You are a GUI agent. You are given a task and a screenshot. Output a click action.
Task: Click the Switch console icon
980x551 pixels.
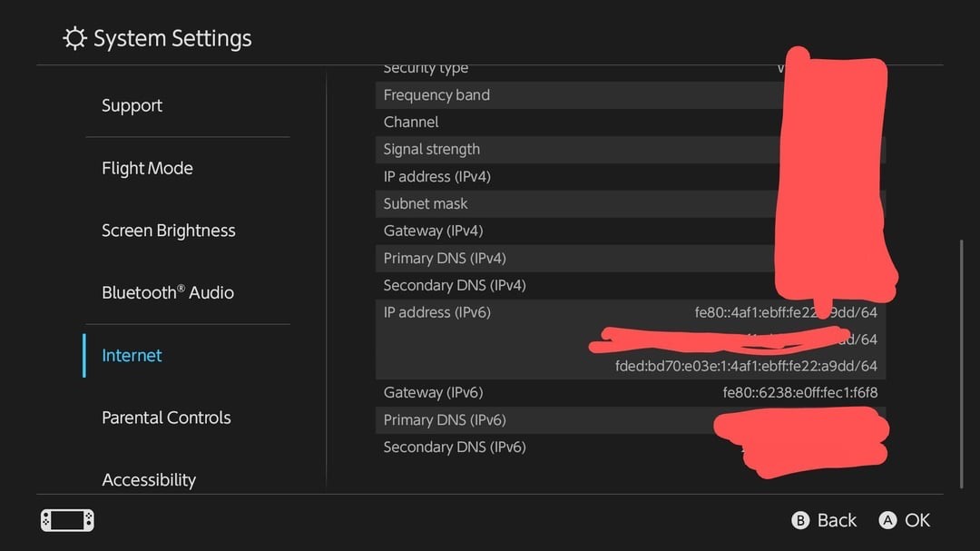click(x=67, y=520)
